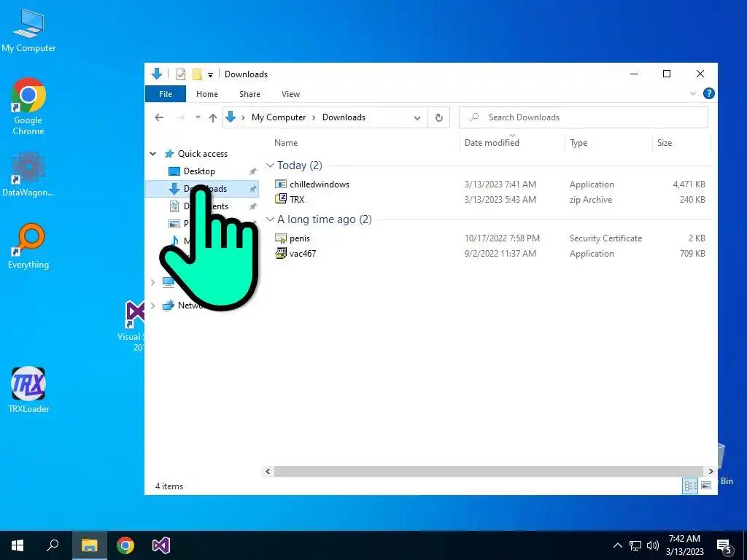Click the network tray icon

(x=635, y=545)
